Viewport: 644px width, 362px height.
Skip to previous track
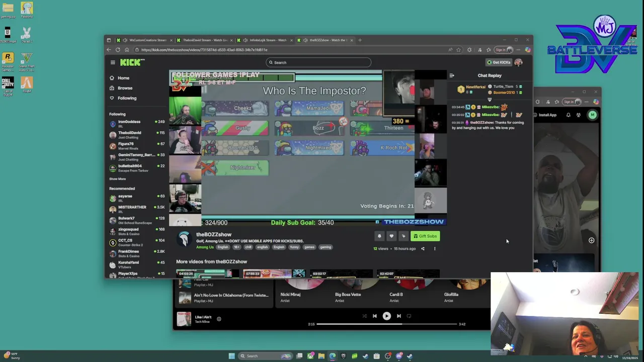[374, 316]
